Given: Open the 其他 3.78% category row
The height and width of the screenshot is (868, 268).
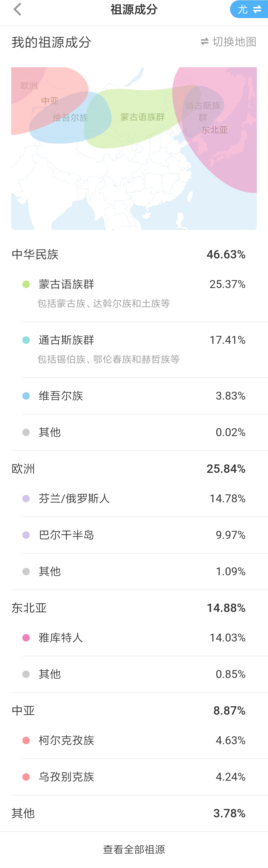Looking at the screenshot, I should pyautogui.click(x=134, y=813).
